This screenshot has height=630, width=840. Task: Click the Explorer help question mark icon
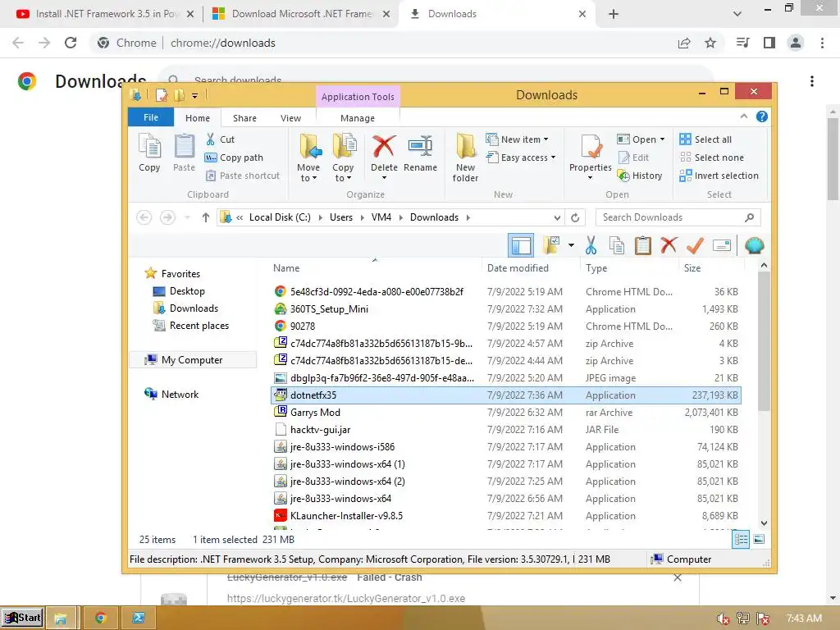[762, 116]
